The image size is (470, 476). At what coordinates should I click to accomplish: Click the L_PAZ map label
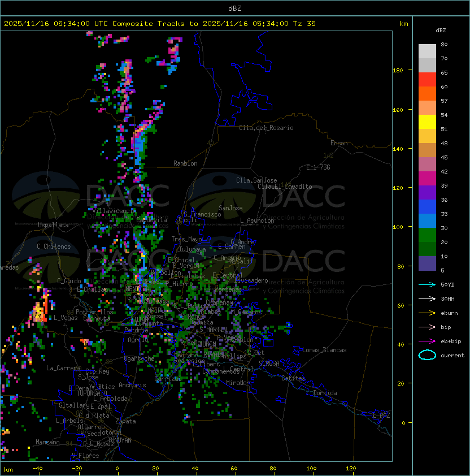[x=381, y=416]
